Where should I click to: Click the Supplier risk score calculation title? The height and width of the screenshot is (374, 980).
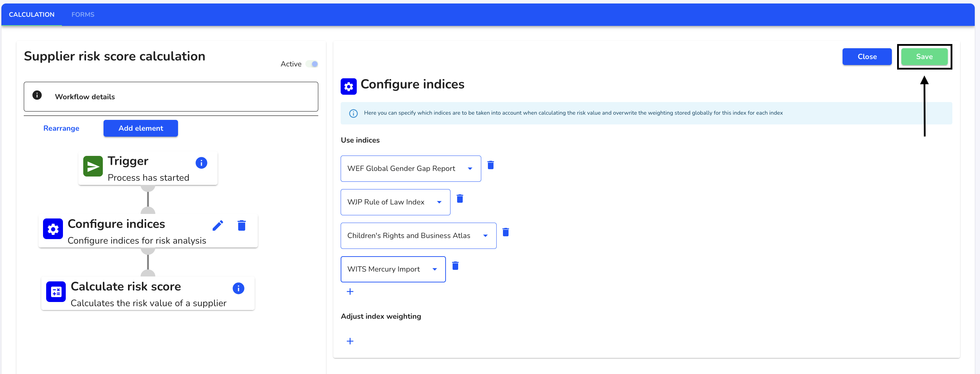pyautogui.click(x=114, y=56)
